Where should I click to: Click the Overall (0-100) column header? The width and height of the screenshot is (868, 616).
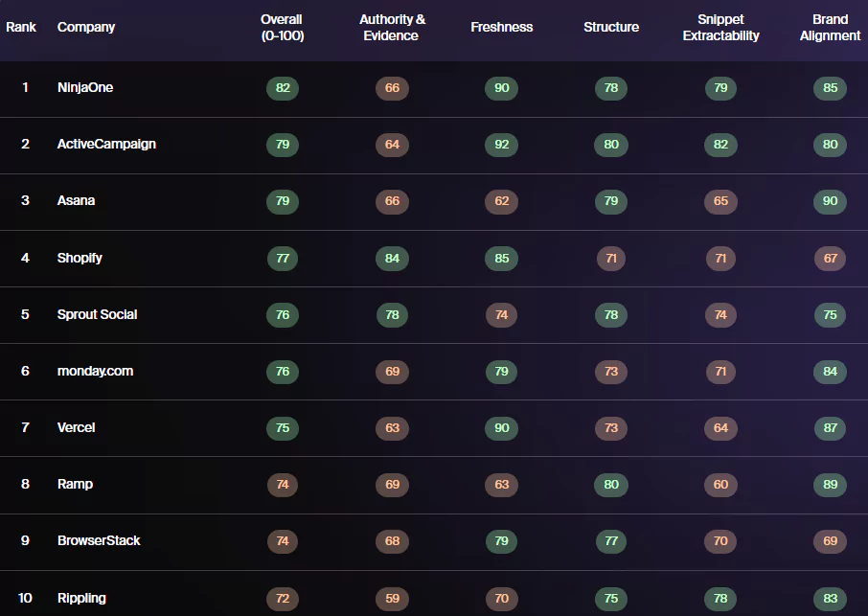pyautogui.click(x=282, y=28)
